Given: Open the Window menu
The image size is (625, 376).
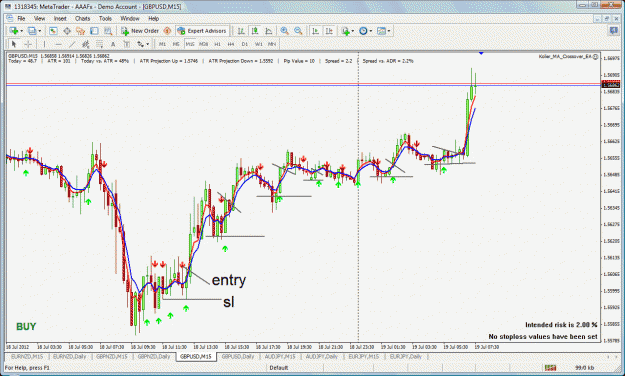Looking at the screenshot, I should (130, 18).
